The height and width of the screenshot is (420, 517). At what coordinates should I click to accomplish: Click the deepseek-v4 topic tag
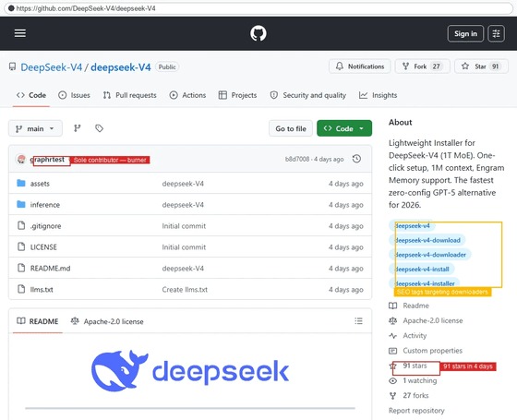412,226
